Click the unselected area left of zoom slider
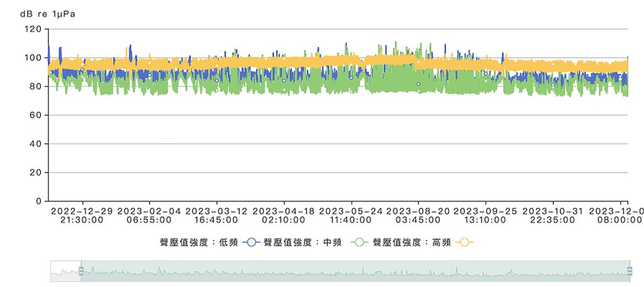The image size is (644, 287). 65,271
